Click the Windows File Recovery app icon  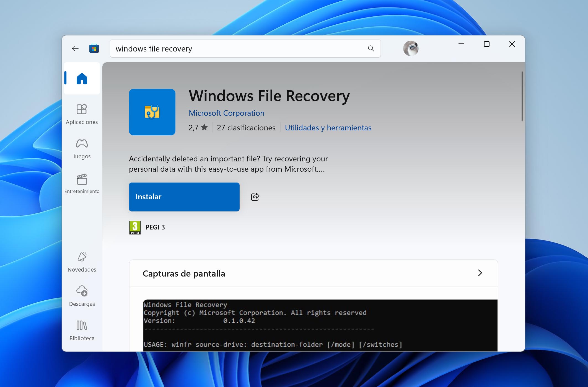[152, 112]
